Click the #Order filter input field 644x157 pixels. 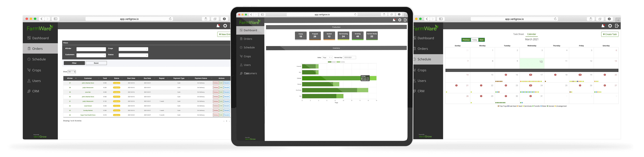[91, 49]
